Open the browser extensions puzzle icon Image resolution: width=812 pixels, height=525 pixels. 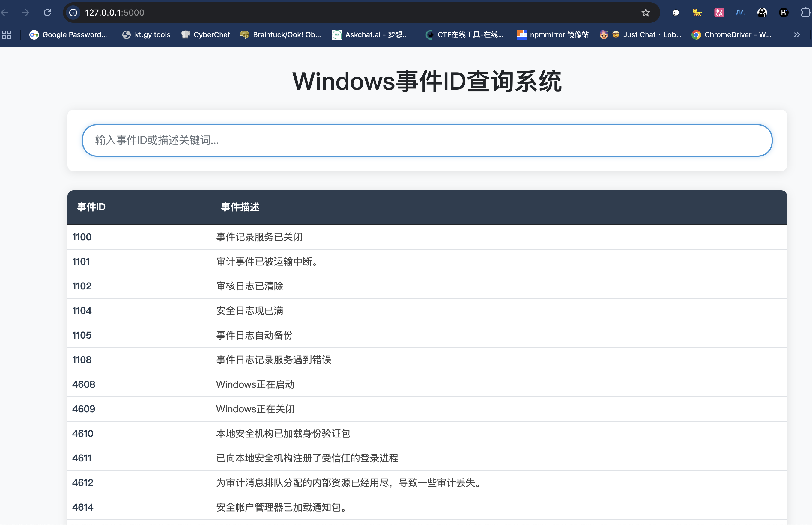tap(805, 13)
